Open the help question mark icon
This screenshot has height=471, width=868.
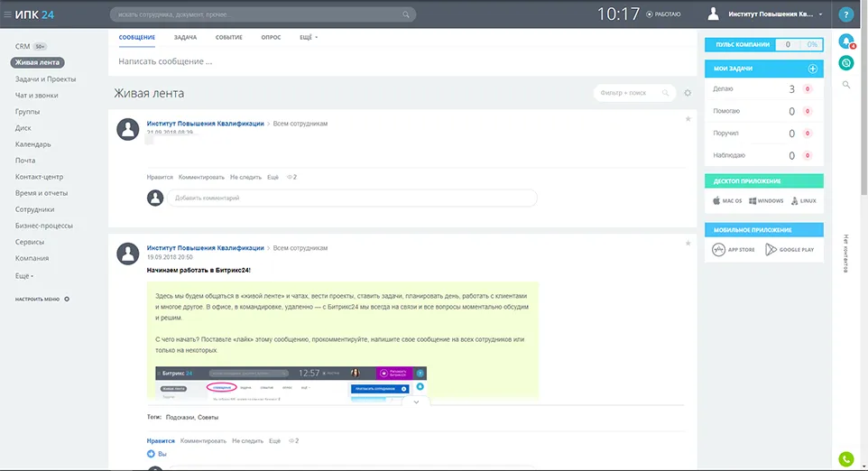[845, 15]
